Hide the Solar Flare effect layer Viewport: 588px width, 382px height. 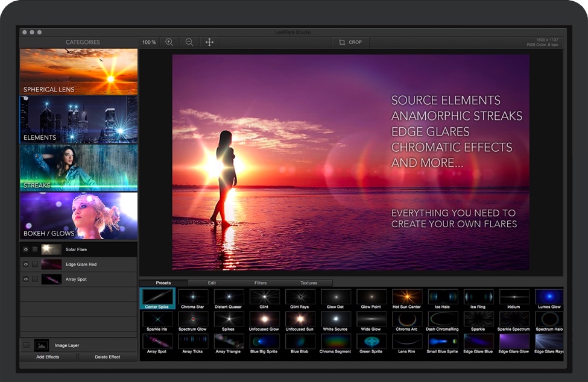coord(25,249)
